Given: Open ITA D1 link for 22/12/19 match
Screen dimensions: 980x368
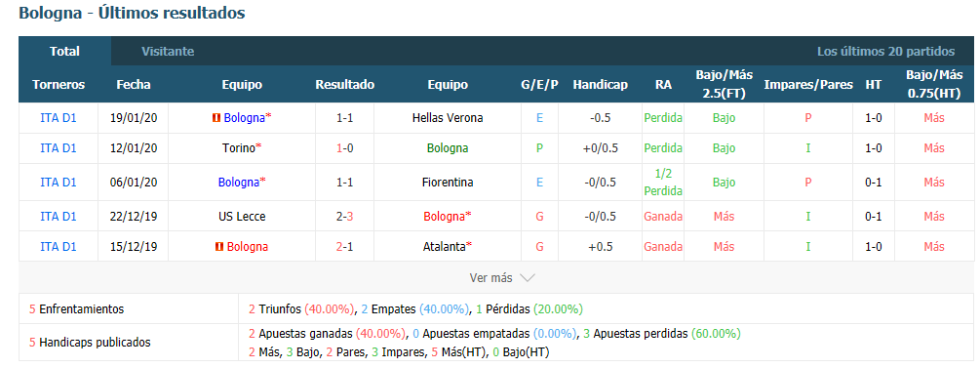Looking at the screenshot, I should (59, 217).
